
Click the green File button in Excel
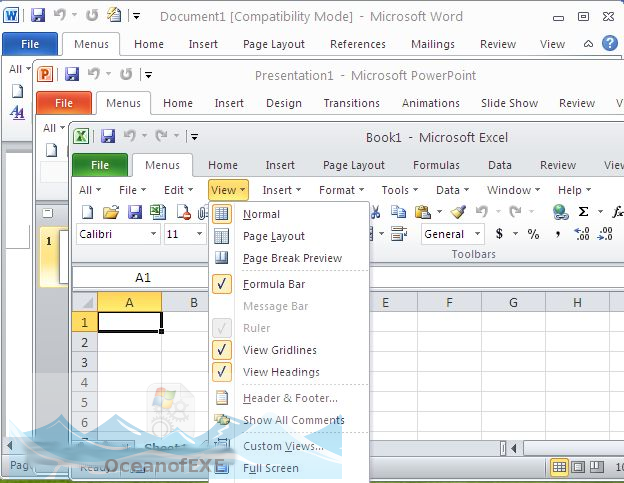coord(100,165)
